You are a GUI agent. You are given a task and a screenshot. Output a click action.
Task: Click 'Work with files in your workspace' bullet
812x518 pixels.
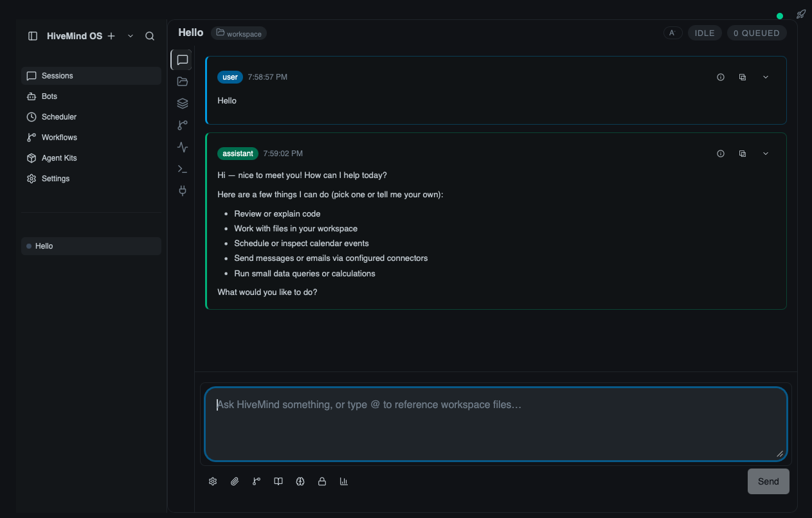click(296, 229)
